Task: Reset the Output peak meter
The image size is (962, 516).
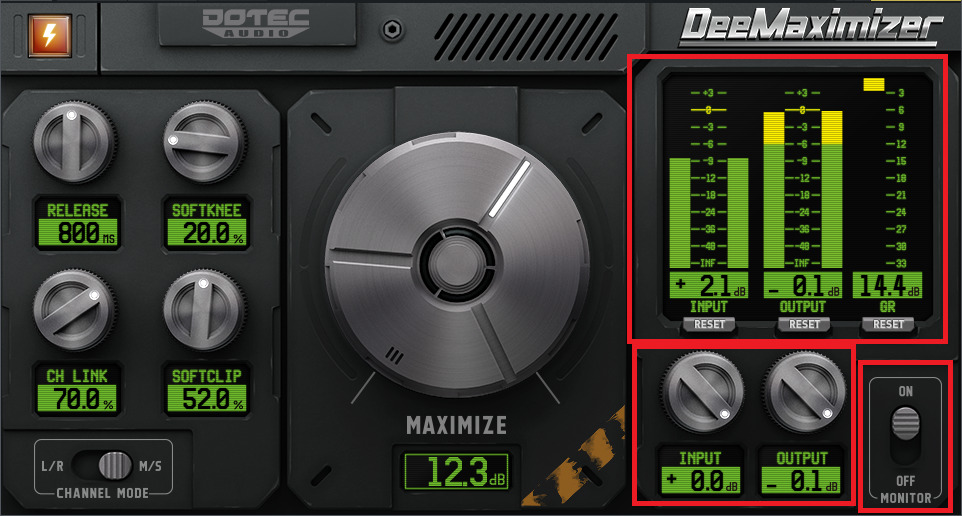Action: pyautogui.click(x=804, y=325)
